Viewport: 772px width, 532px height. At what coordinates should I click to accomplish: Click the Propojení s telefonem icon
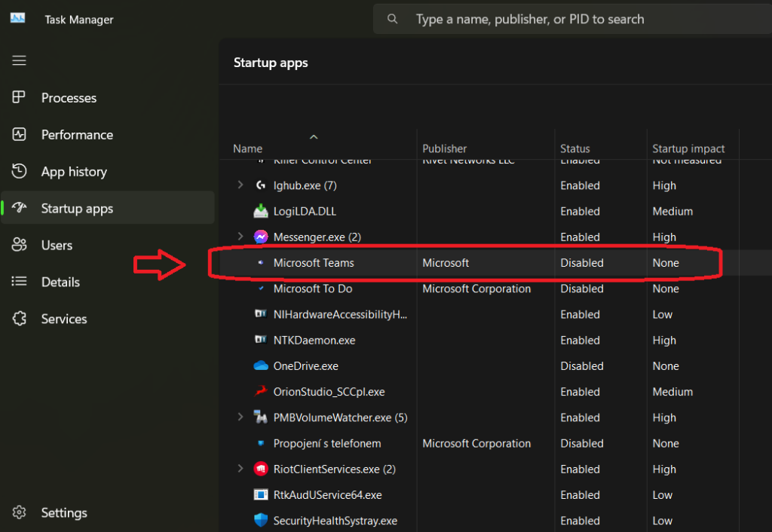(260, 443)
